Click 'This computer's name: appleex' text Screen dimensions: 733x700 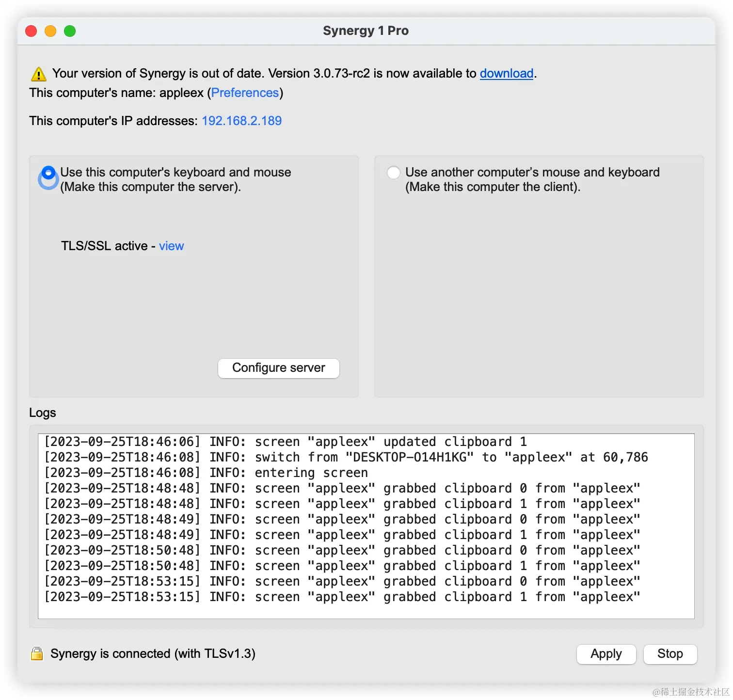pos(116,93)
